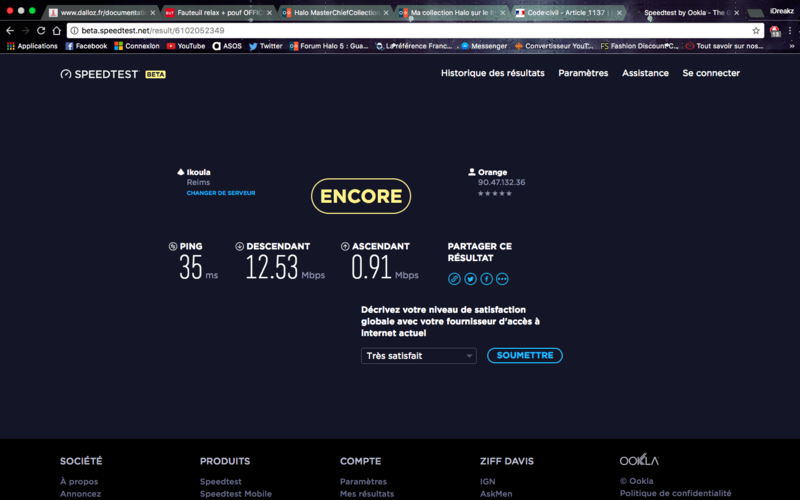Click the address bar URL field
This screenshot has height=500, width=800.
400,31
